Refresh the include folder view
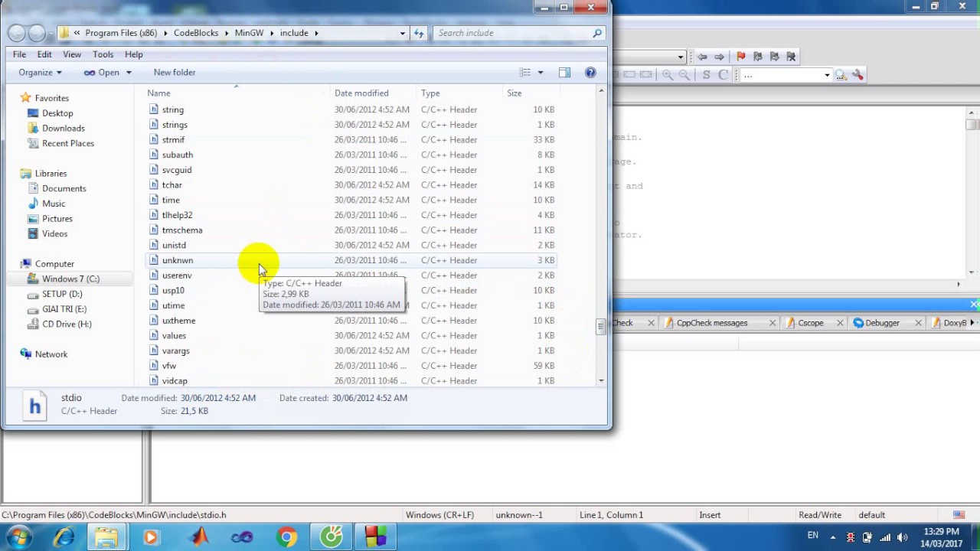 click(419, 33)
